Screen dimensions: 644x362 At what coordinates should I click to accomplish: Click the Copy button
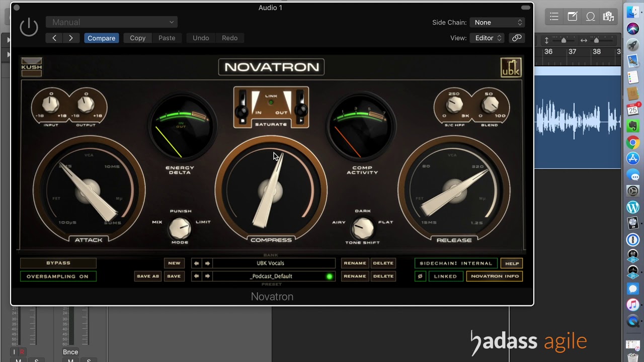pos(137,38)
